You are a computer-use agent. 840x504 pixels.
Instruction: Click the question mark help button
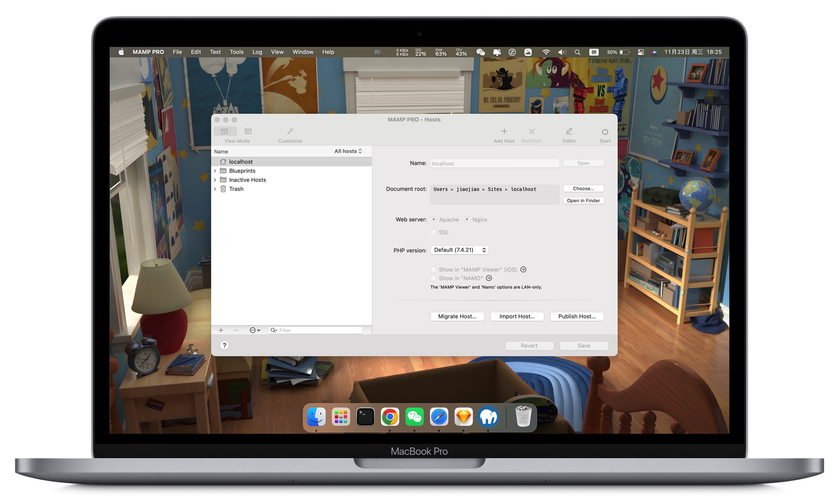tap(224, 345)
